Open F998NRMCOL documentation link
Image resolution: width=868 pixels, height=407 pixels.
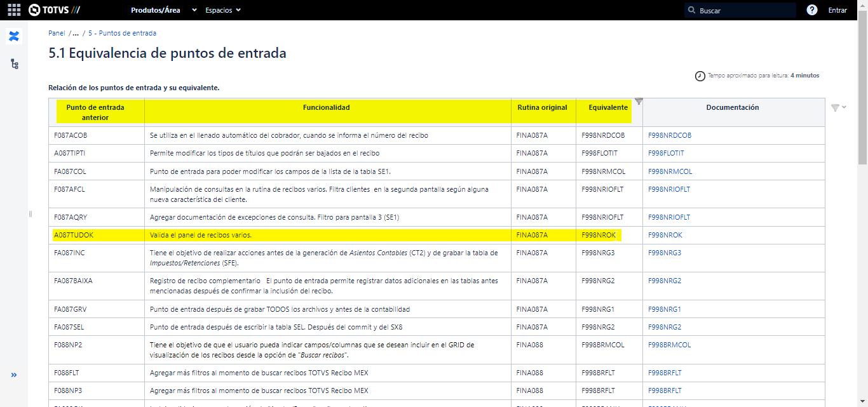point(670,171)
